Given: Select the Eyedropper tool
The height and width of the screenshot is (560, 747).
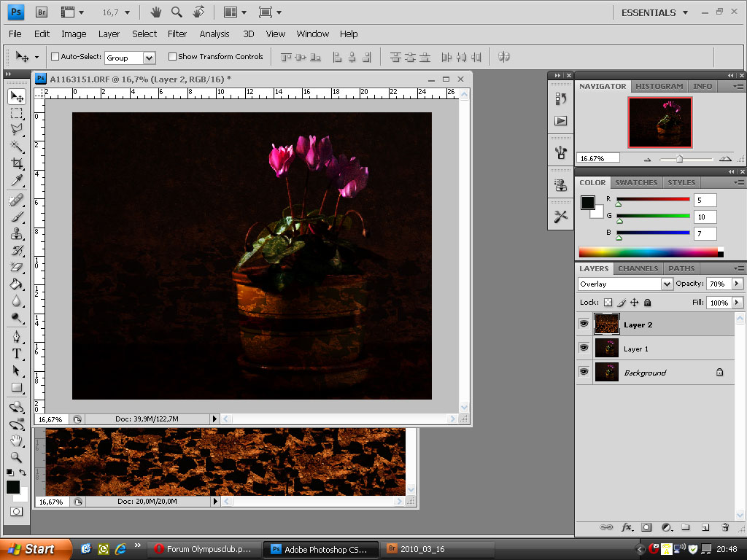Looking at the screenshot, I should click(x=17, y=182).
